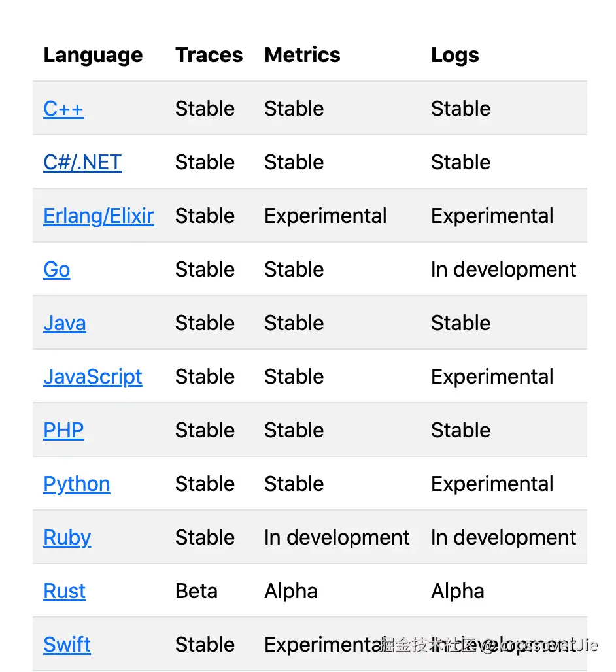Click the Logs column header

point(455,55)
